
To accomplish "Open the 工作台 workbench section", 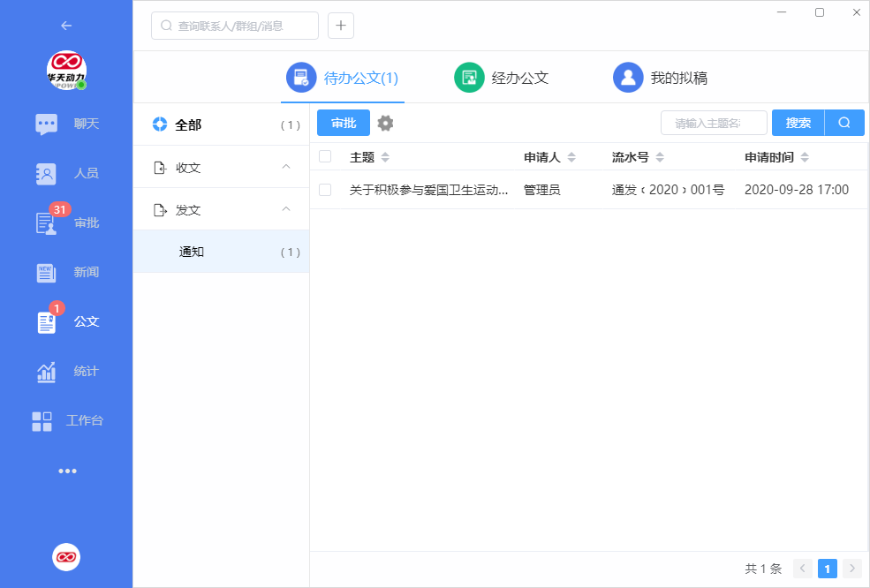I will coord(66,420).
